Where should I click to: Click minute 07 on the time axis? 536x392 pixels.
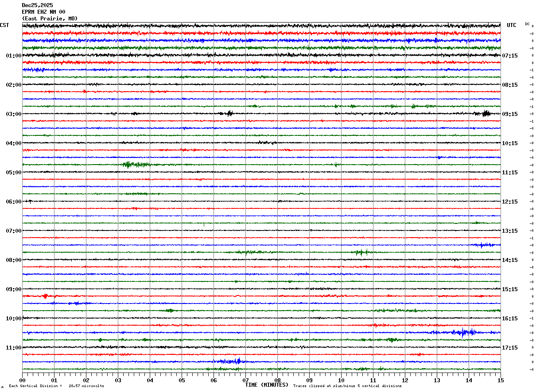click(x=245, y=380)
